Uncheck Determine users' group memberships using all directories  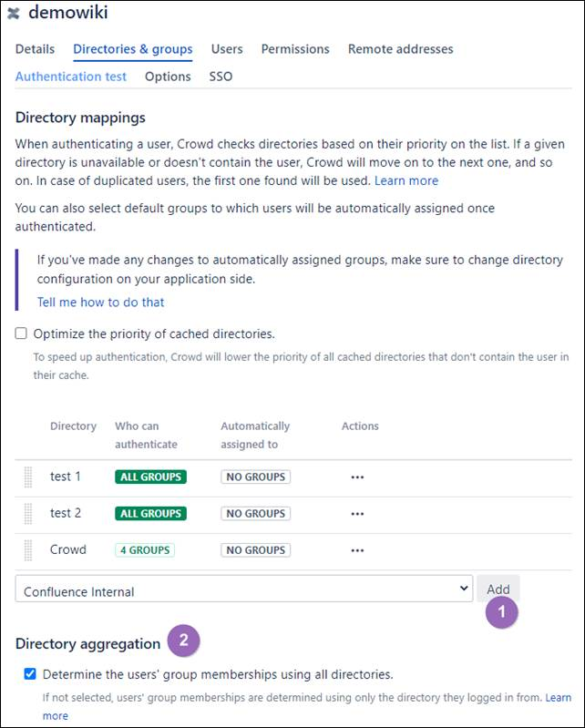point(30,673)
